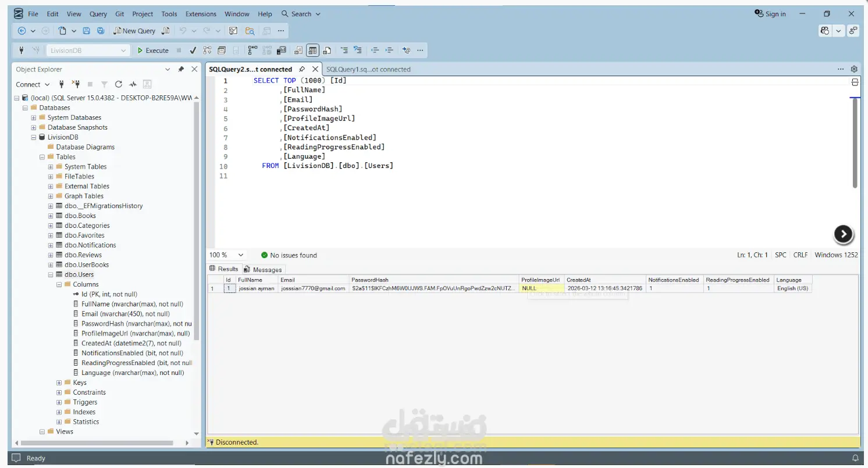Select the Email column in Object Explorer
This screenshot has width=868, height=468.
pyautogui.click(x=125, y=314)
